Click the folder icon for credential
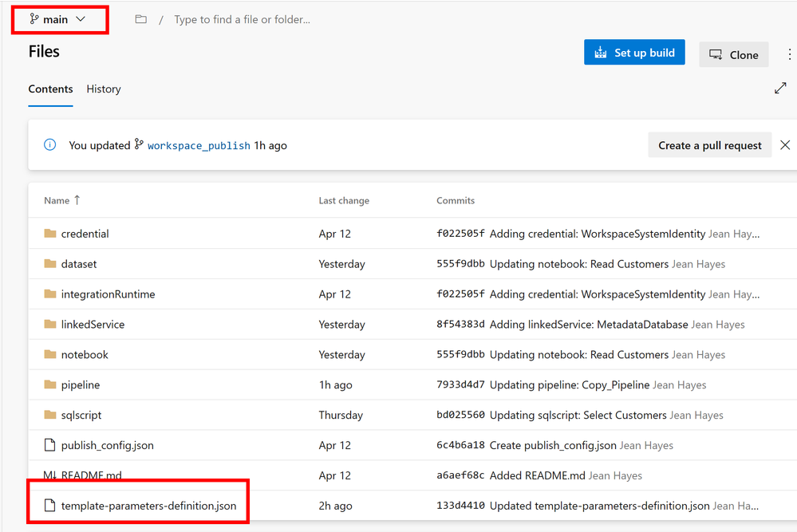797x532 pixels. click(49, 234)
